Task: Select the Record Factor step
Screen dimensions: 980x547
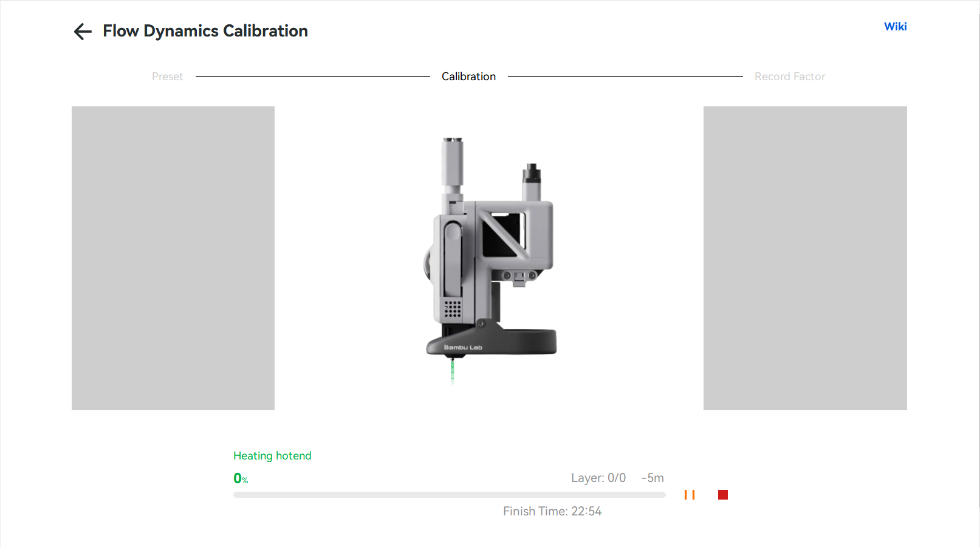Action: [x=790, y=77]
